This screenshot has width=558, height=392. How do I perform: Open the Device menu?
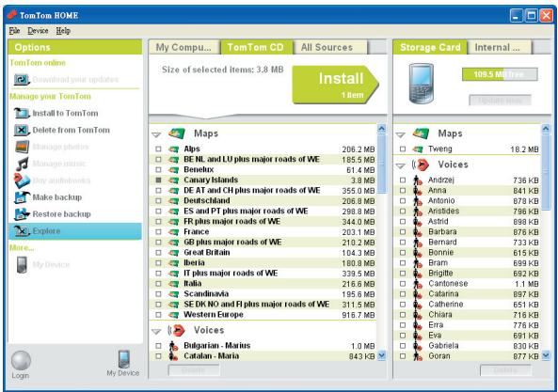point(38,31)
